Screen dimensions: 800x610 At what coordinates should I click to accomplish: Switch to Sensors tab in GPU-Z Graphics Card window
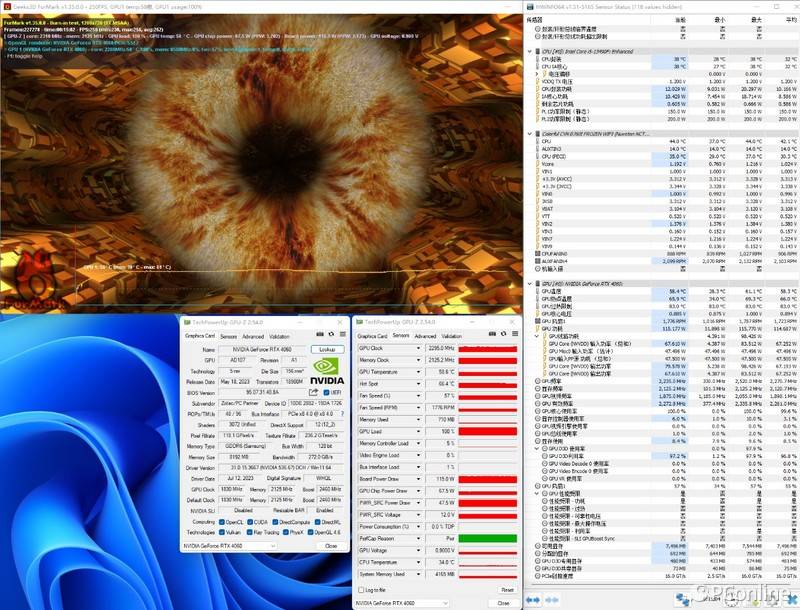pyautogui.click(x=229, y=337)
